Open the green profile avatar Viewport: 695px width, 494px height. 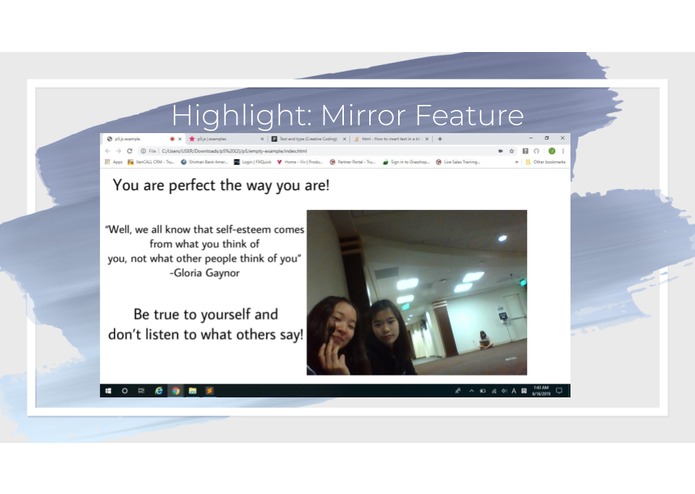coord(552,151)
